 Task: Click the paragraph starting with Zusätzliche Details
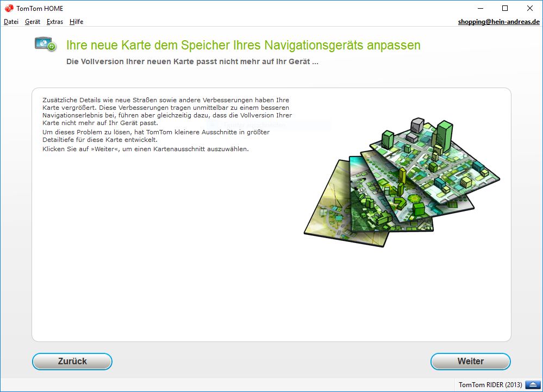coord(167,111)
